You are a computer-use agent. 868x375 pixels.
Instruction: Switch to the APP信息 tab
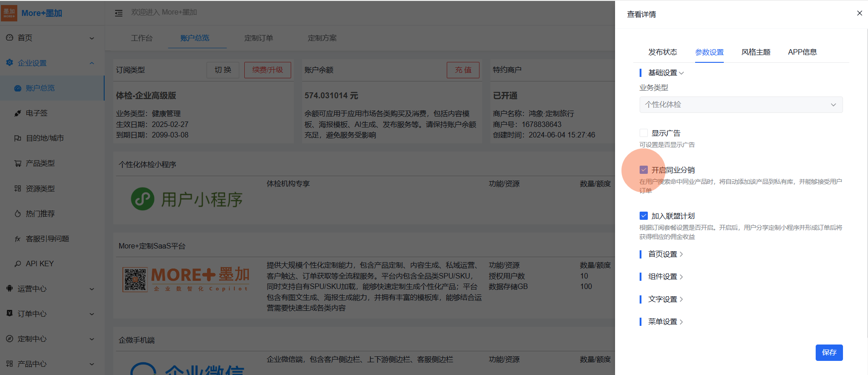[x=802, y=52]
